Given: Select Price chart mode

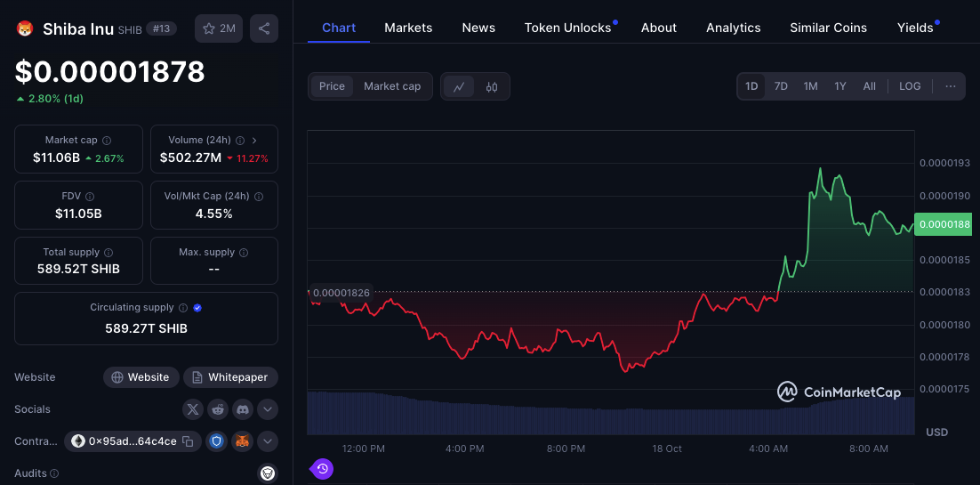Looking at the screenshot, I should tap(332, 86).
